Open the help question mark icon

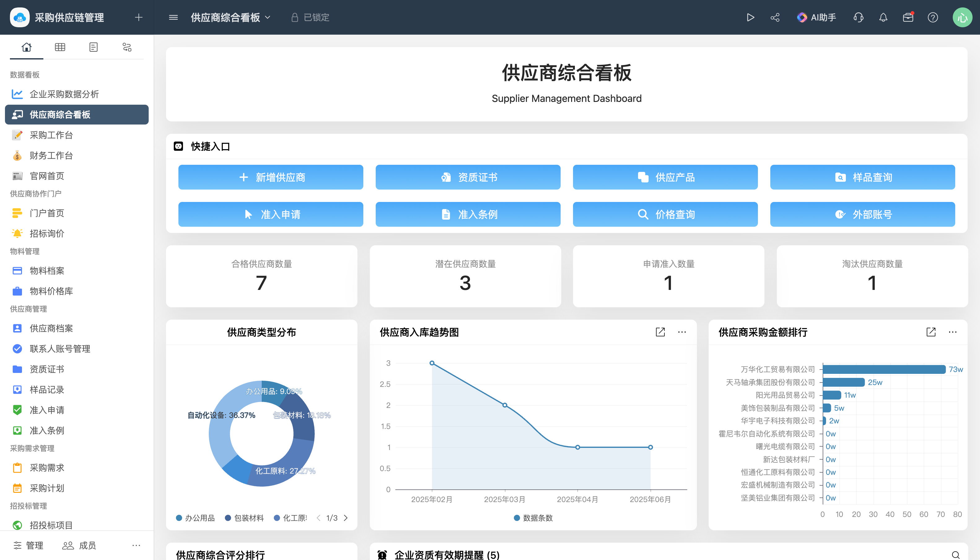[x=933, y=17]
